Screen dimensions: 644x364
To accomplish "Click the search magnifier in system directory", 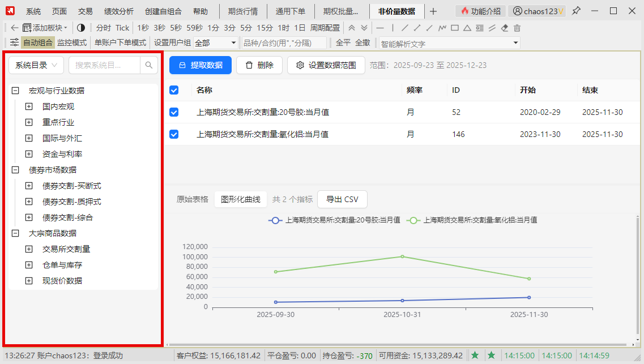I will [149, 65].
